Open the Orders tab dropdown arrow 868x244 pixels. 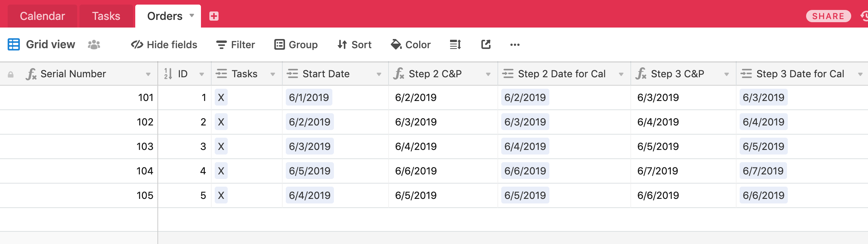pyautogui.click(x=192, y=16)
